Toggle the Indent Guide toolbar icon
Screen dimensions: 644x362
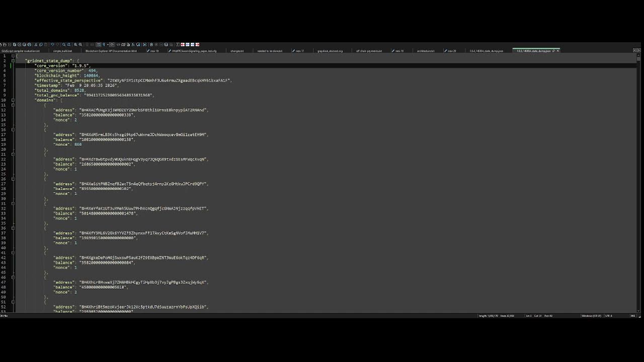(x=112, y=44)
